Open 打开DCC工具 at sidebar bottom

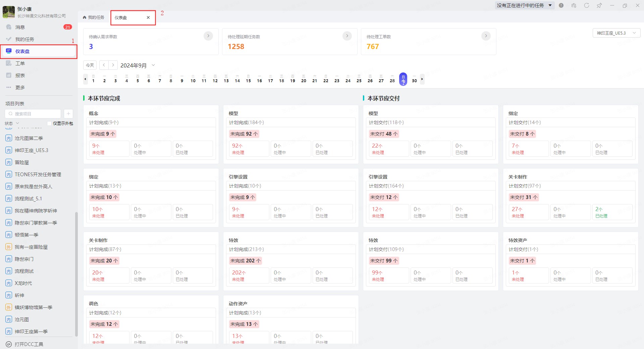pos(29,344)
